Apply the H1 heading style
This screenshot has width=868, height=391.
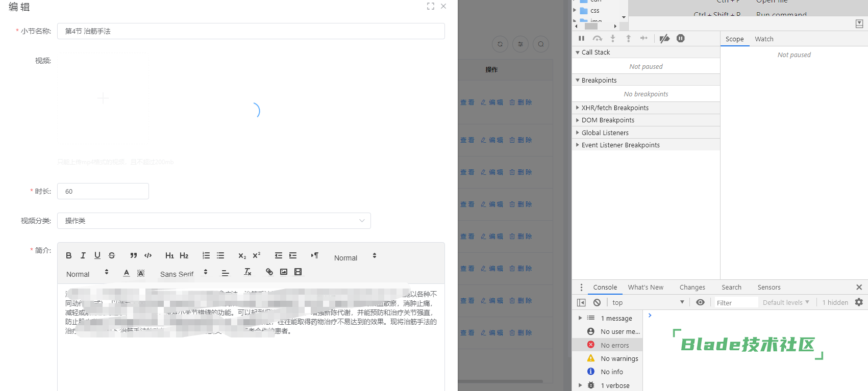pyautogui.click(x=169, y=255)
